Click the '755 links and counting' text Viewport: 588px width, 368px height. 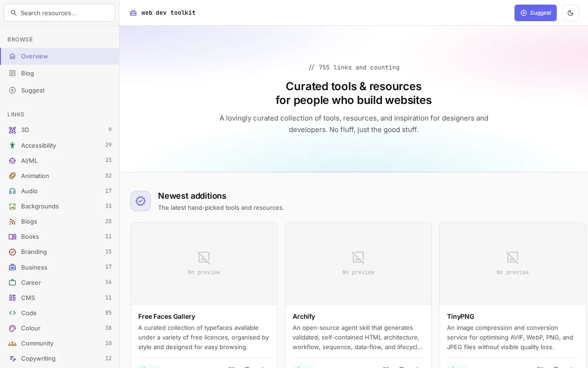(359, 67)
